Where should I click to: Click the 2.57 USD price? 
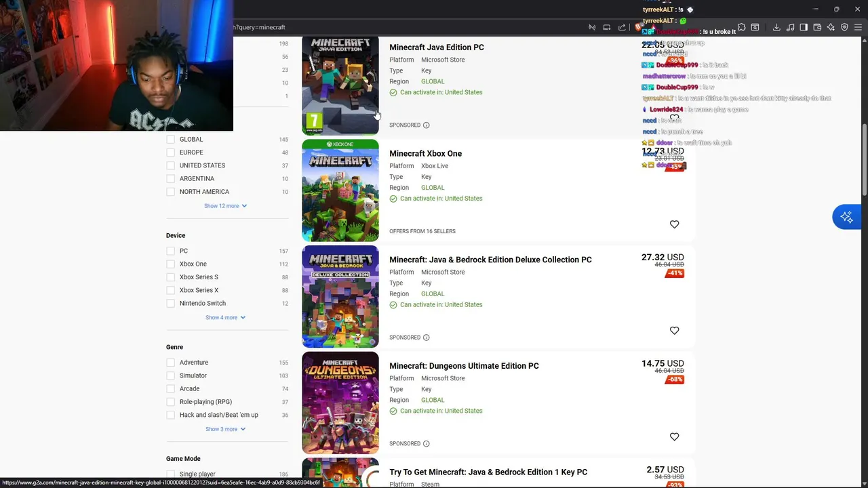(665, 470)
